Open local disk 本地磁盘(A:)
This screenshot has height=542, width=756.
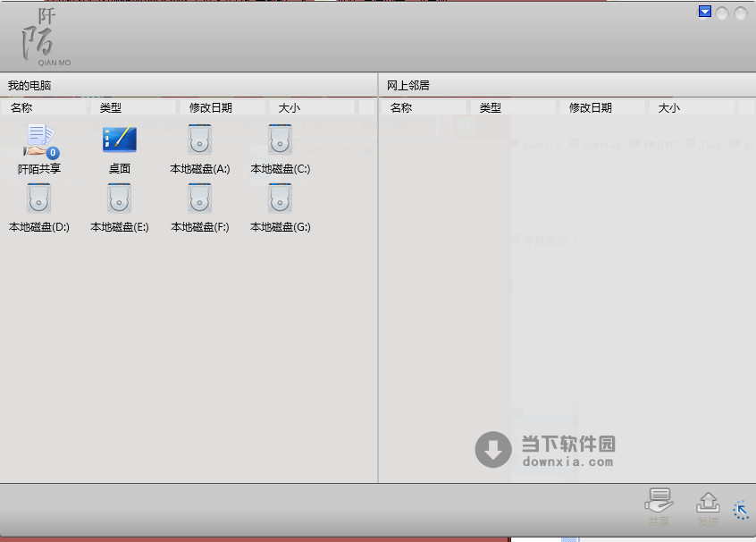point(200,141)
